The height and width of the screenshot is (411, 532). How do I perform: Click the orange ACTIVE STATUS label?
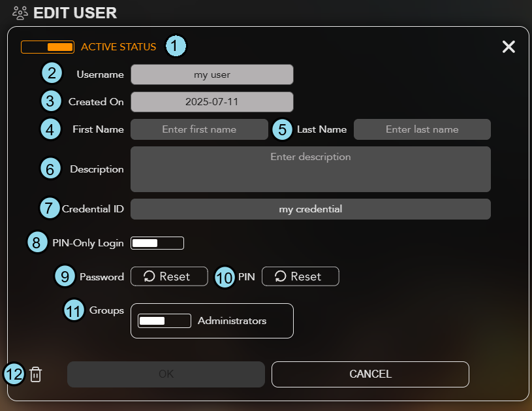coord(118,47)
